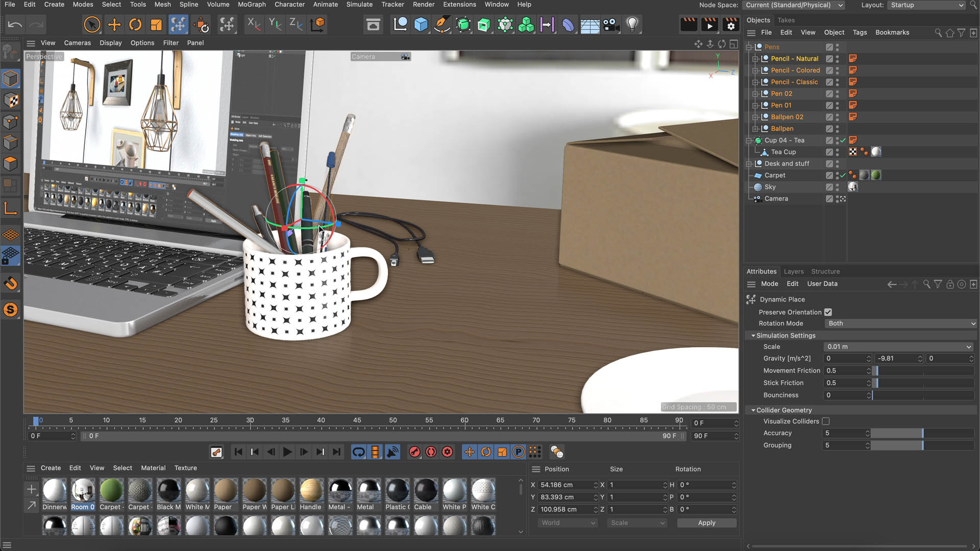Click the Apply button in attributes
980x551 pixels.
(x=707, y=523)
